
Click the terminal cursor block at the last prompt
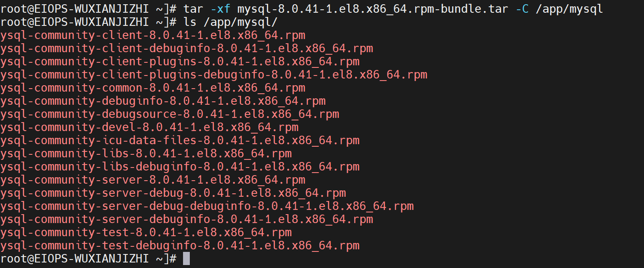pyautogui.click(x=186, y=259)
